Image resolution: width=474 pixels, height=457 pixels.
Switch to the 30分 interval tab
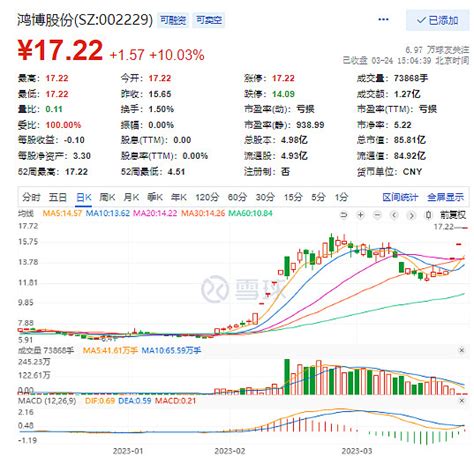(265, 197)
